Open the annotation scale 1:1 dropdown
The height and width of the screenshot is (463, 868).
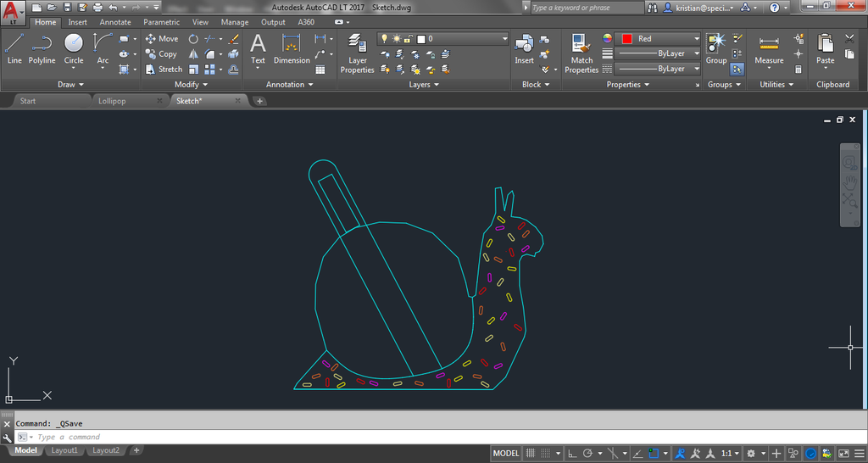point(730,454)
